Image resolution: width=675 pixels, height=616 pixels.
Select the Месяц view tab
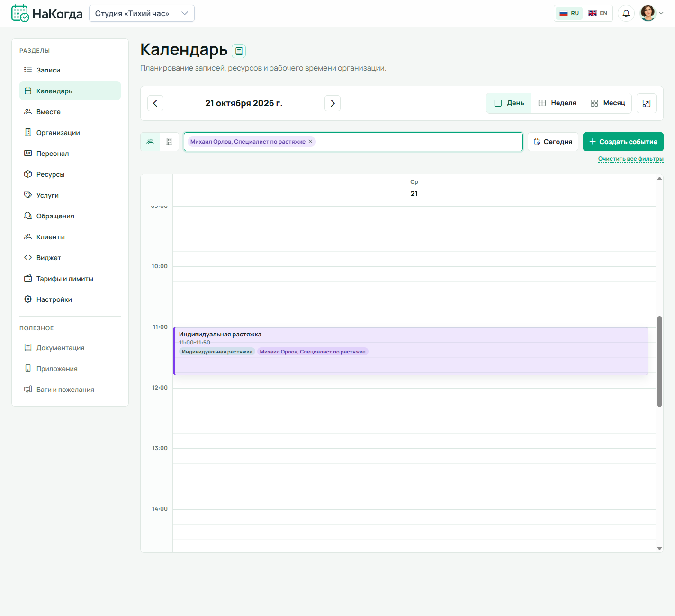[608, 103]
